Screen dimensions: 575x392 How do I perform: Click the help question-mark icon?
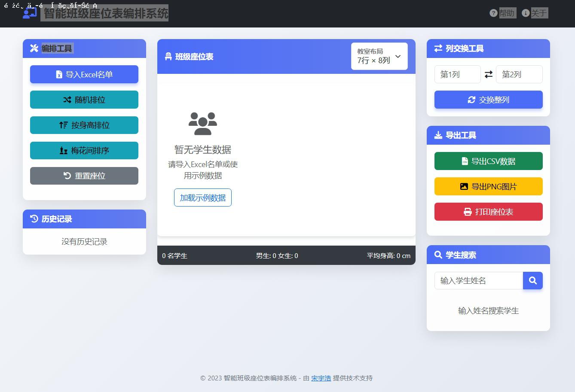click(493, 13)
